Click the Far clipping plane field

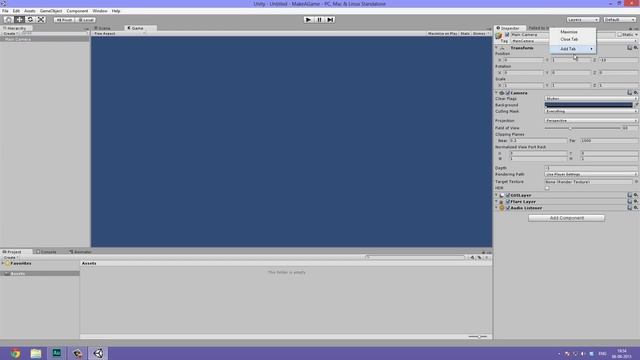(x=609, y=141)
